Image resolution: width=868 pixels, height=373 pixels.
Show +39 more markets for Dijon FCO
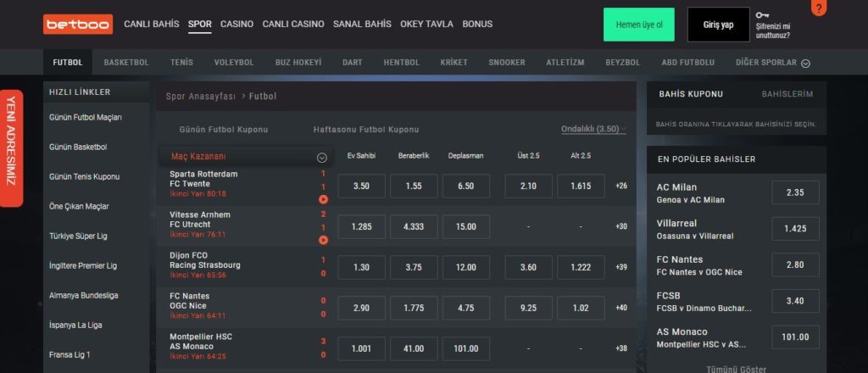point(621,267)
